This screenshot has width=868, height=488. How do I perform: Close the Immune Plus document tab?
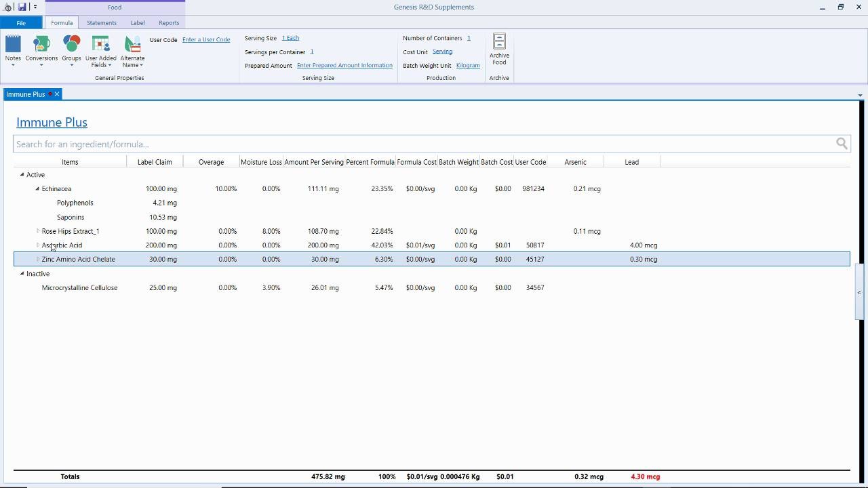pos(57,94)
